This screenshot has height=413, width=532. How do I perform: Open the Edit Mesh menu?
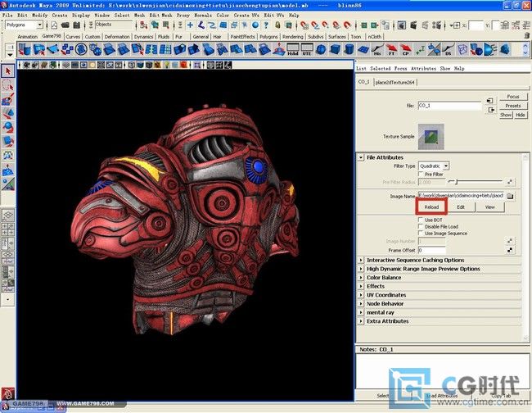tap(160, 16)
